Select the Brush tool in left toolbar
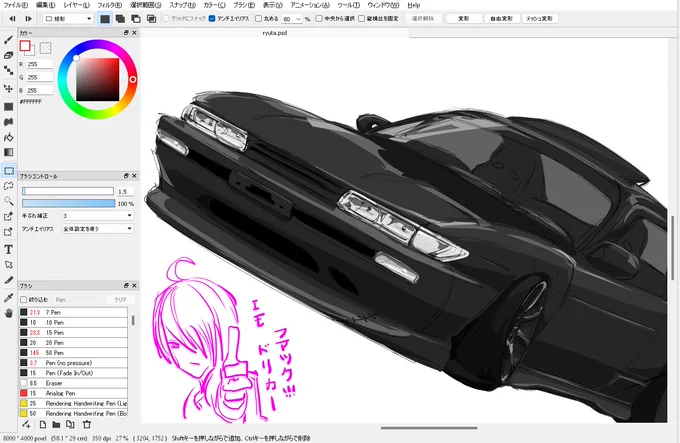680x443 pixels. click(8, 40)
